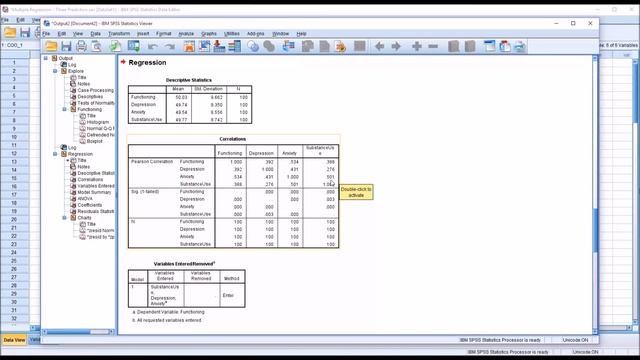Click the Descriptive Statistics table title

[189, 80]
